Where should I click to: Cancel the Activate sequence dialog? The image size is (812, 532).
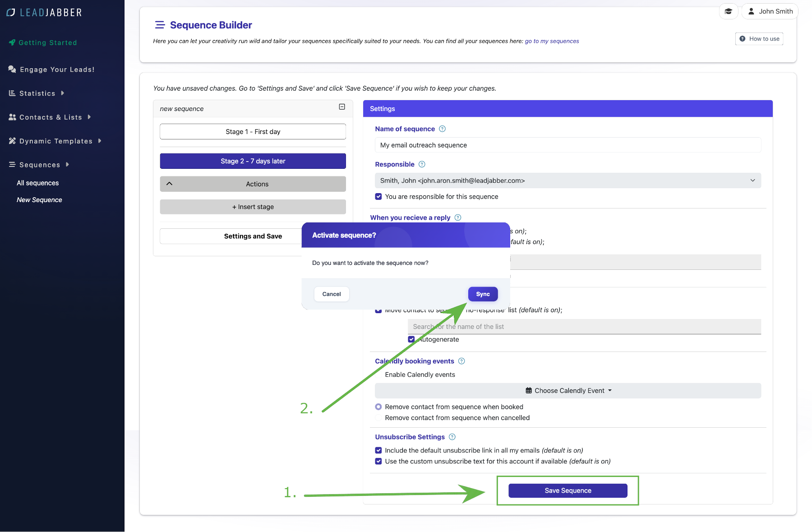tap(332, 294)
